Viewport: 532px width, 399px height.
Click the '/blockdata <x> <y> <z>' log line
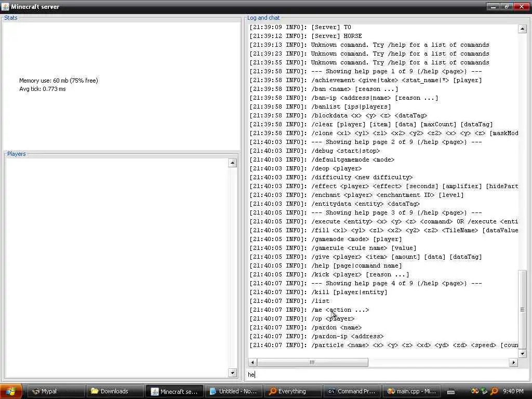338,115
